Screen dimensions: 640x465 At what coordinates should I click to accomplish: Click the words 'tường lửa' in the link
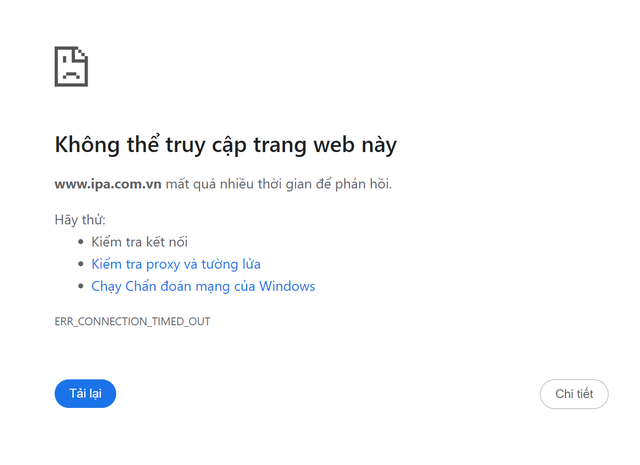pos(236,264)
